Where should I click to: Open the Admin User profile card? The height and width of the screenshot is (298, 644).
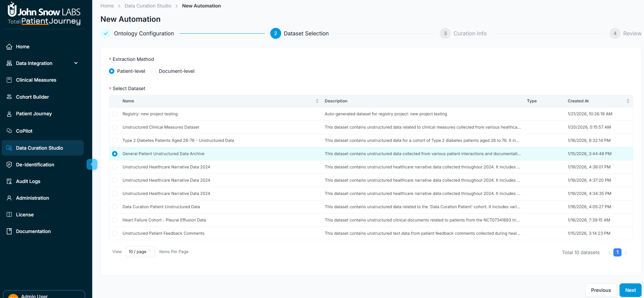[44, 294]
